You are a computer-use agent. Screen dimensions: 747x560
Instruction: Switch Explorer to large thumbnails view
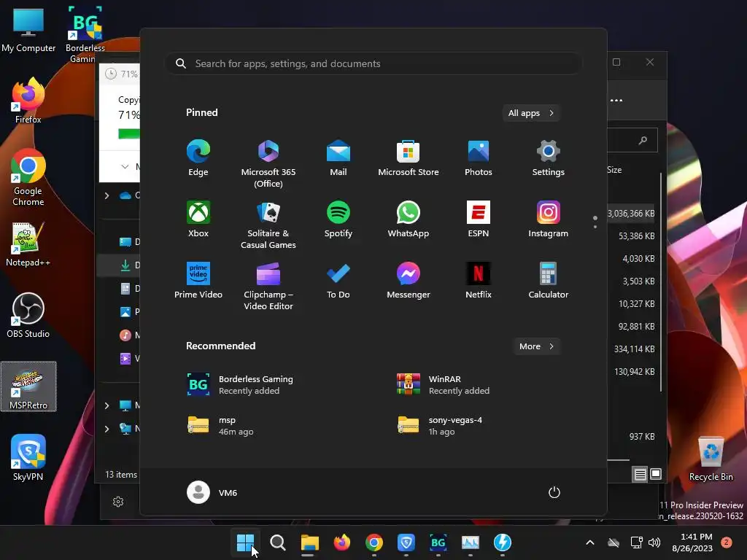tap(656, 474)
